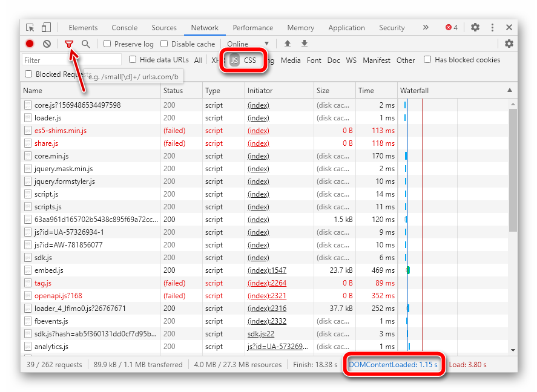Screen dimensions: 537x392
Task: Switch to the Elements tab
Action: click(x=83, y=28)
